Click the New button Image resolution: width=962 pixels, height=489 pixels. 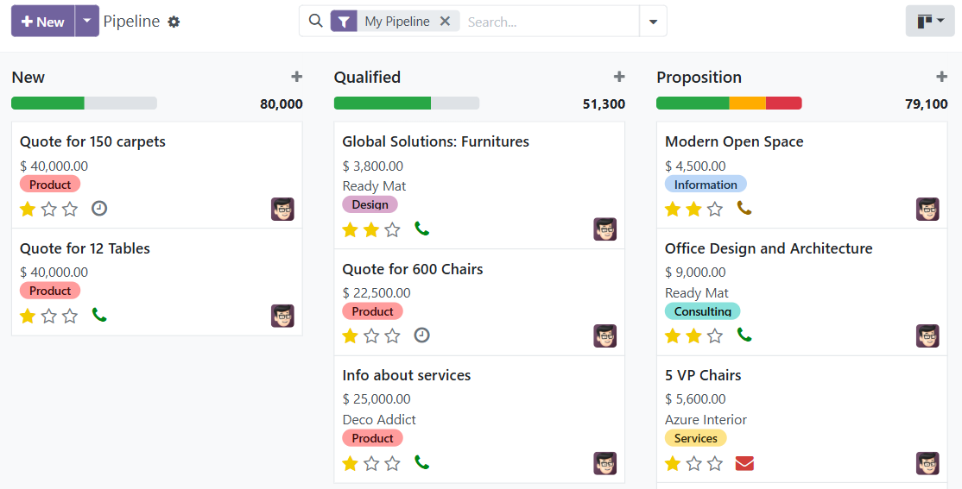43,21
